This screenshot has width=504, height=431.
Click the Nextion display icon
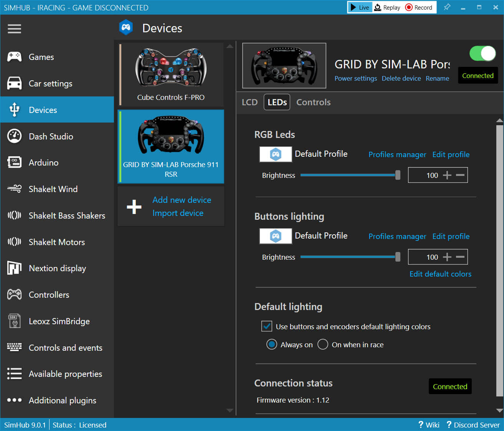pyautogui.click(x=14, y=268)
